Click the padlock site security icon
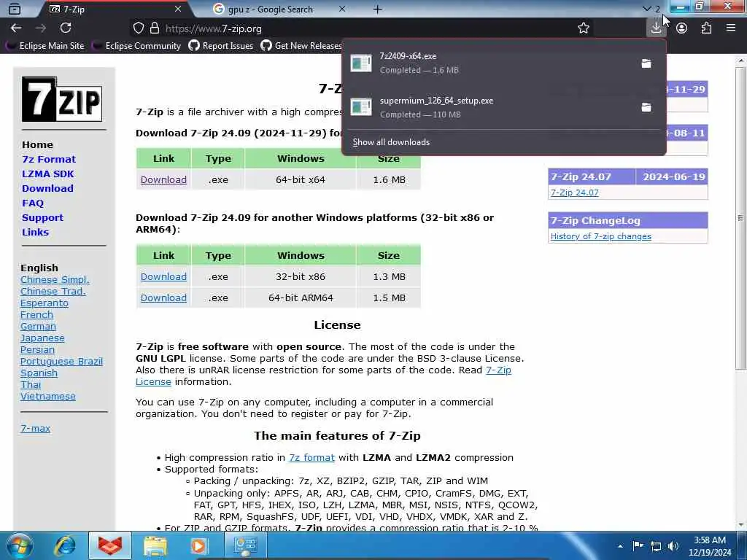 tap(155, 28)
